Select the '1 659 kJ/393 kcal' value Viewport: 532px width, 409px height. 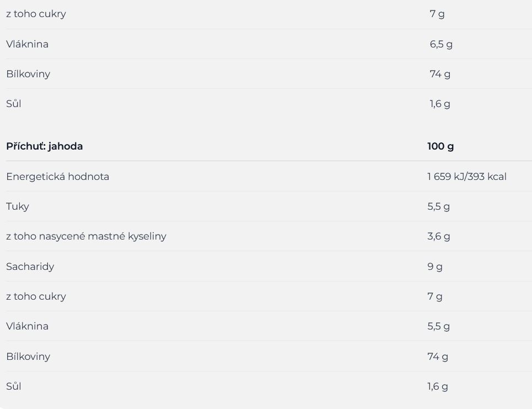point(467,176)
